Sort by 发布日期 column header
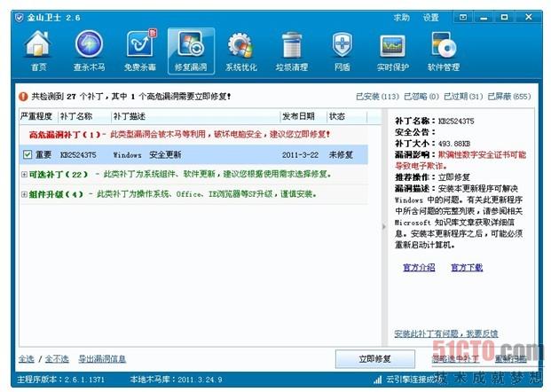 click(303, 116)
